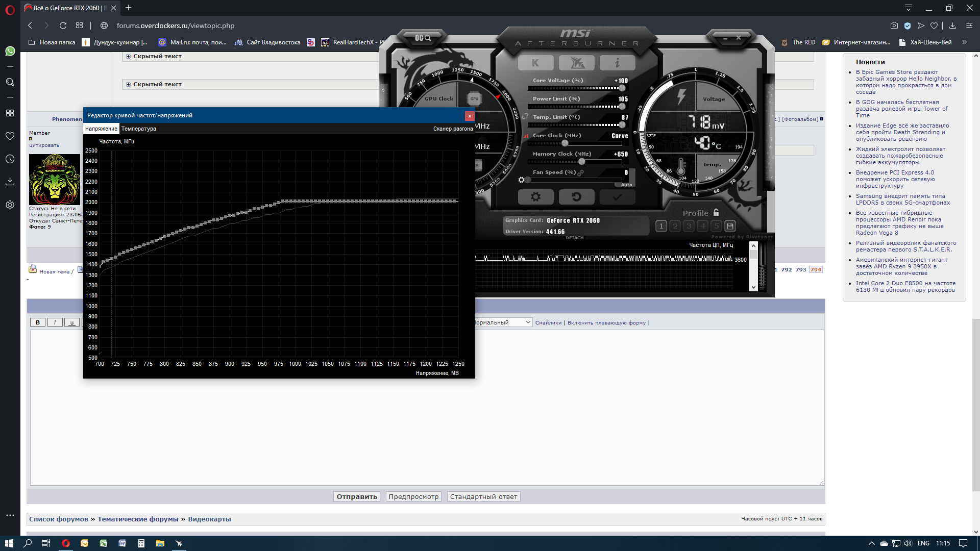Click the Afterburner info 'i' button
The image size is (980, 551).
tap(617, 63)
